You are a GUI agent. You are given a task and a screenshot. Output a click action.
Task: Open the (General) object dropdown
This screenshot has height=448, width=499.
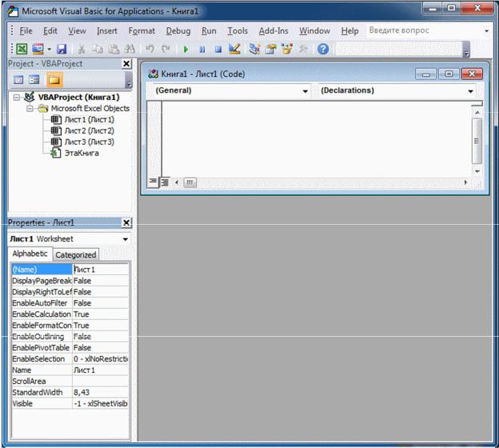pos(305,91)
